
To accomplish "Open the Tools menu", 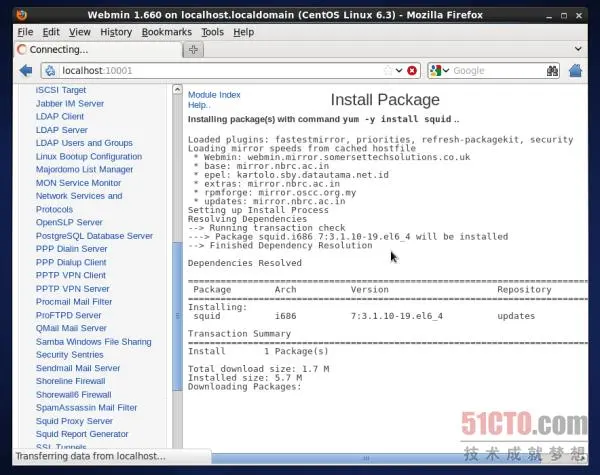I will point(212,32).
